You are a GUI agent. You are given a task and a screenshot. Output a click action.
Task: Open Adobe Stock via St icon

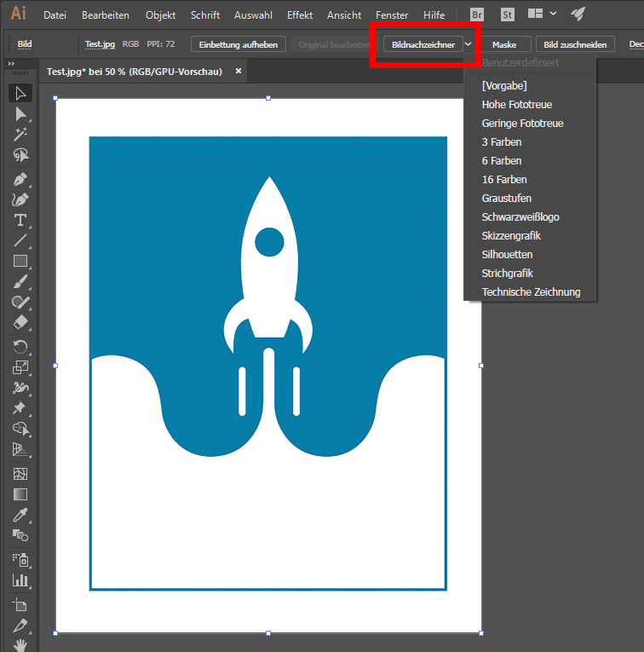pyautogui.click(x=508, y=14)
